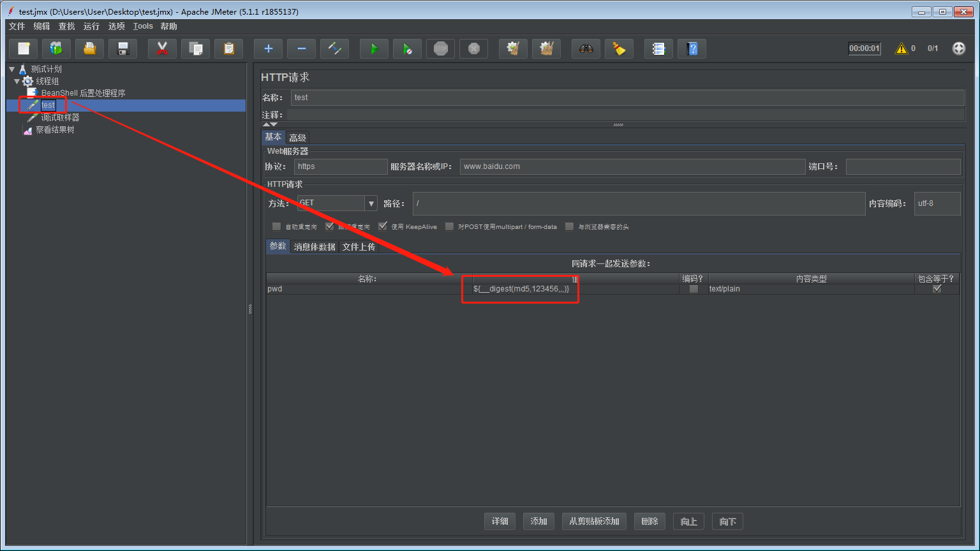This screenshot has width=980, height=551.
Task: Click the Expand All plus icon
Action: pyautogui.click(x=269, y=48)
